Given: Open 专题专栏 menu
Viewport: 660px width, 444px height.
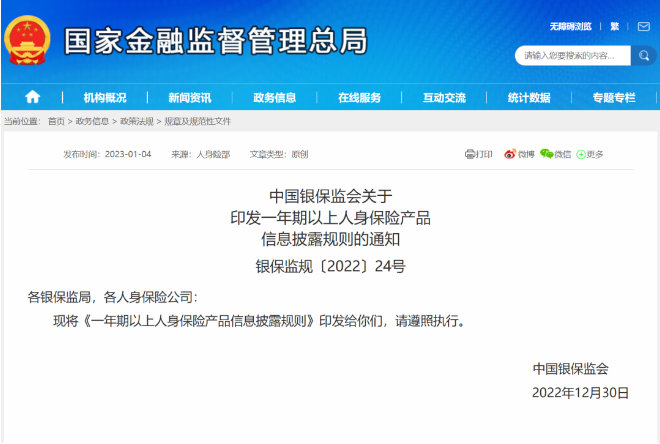Looking at the screenshot, I should click(614, 98).
